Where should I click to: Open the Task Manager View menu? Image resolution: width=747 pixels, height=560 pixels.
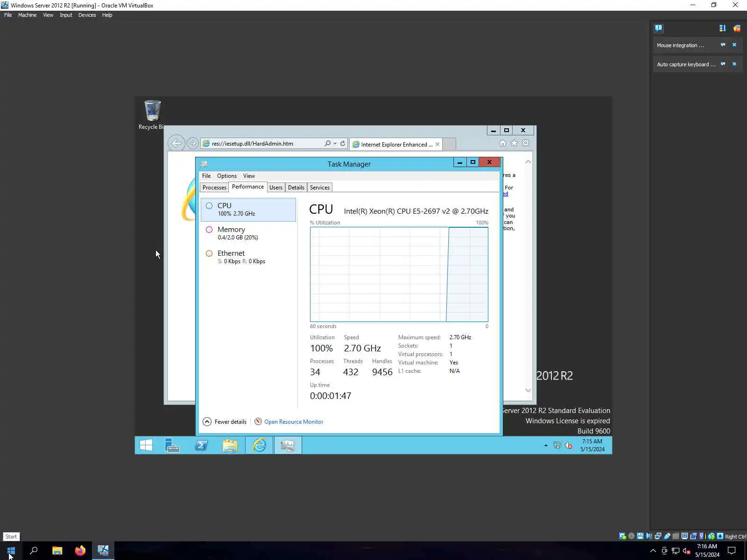tap(249, 176)
